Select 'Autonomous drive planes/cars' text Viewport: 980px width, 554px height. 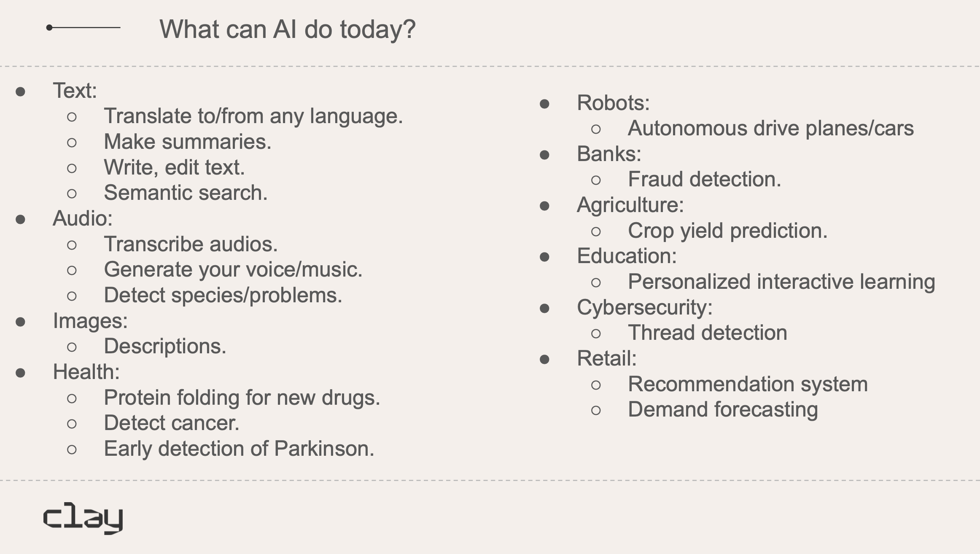[x=771, y=128]
